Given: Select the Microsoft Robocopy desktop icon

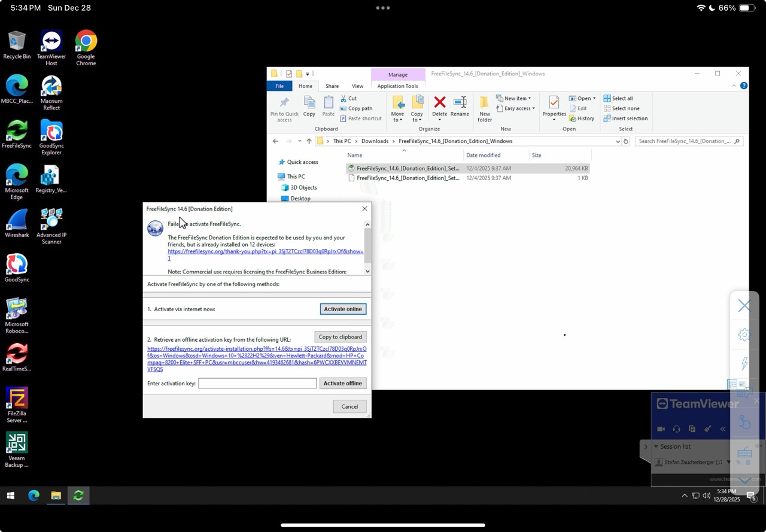Looking at the screenshot, I should (17, 315).
